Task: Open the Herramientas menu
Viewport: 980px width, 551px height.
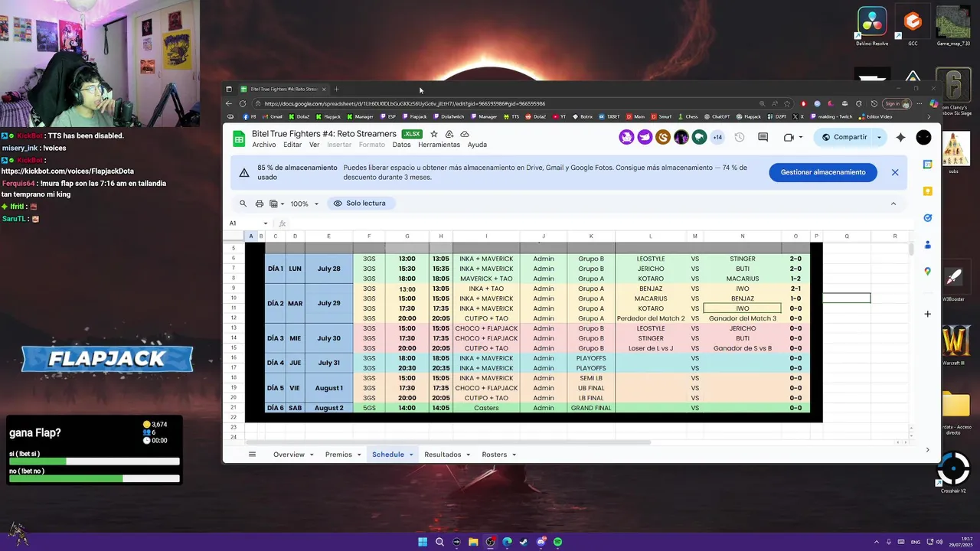Action: tap(439, 145)
